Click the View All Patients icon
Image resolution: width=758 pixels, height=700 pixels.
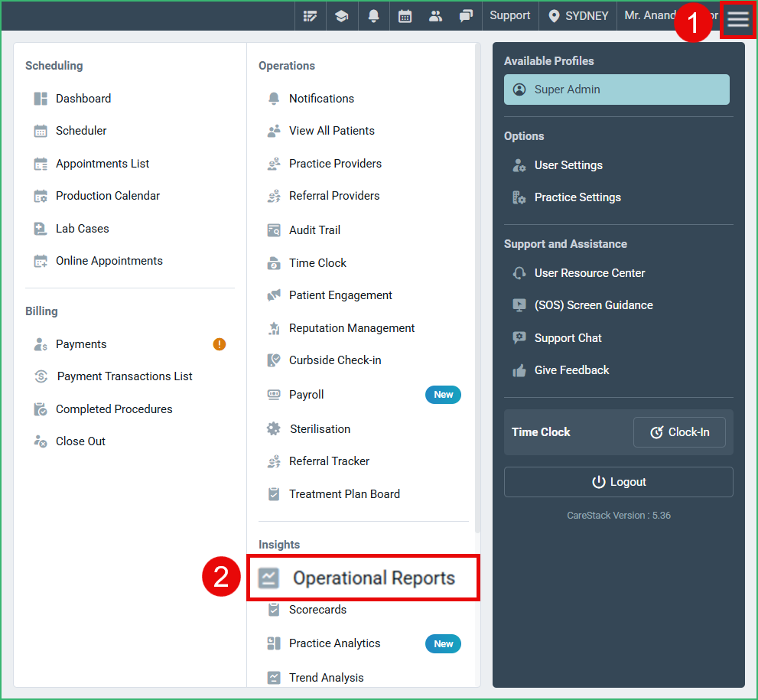(274, 131)
